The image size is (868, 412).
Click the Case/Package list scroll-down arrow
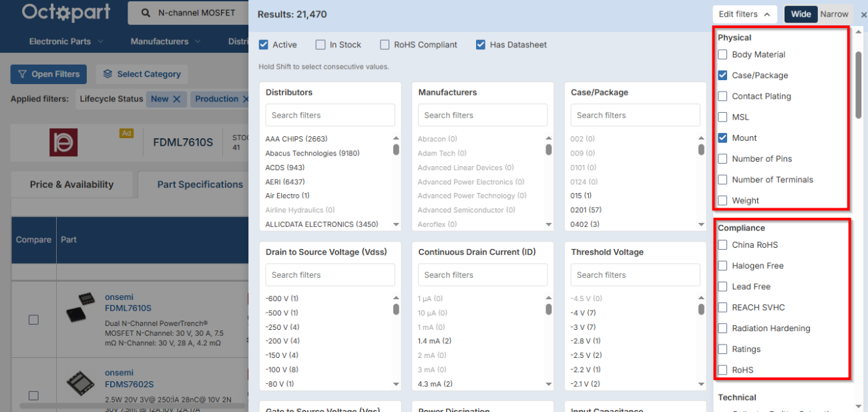(701, 224)
